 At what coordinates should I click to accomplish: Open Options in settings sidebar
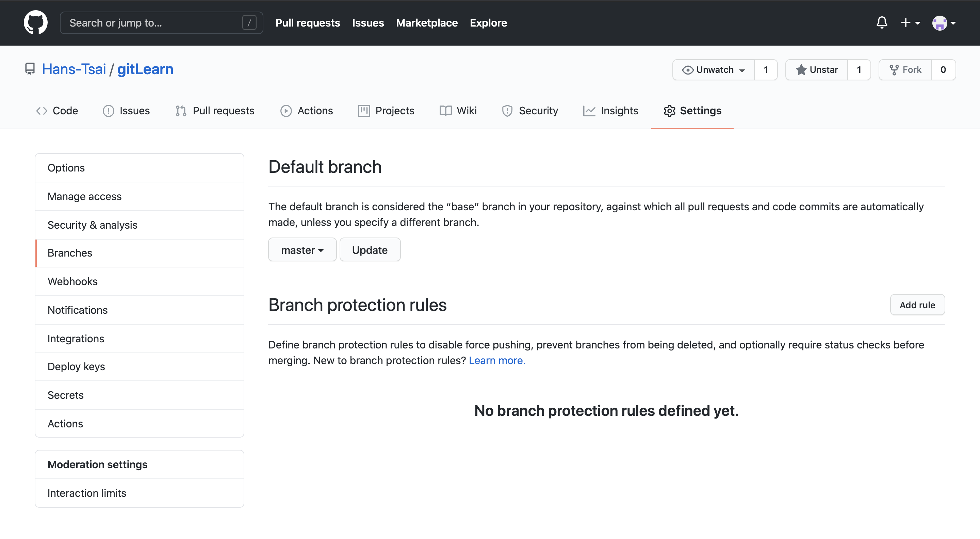[x=139, y=168]
